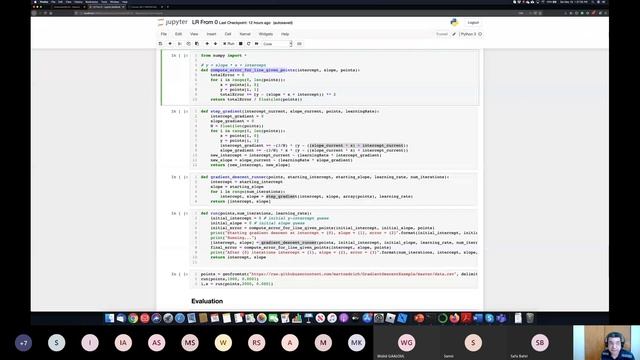Click the cut selected cells scissors icon
Viewport: 640px width, 360px height.
coord(180,44)
